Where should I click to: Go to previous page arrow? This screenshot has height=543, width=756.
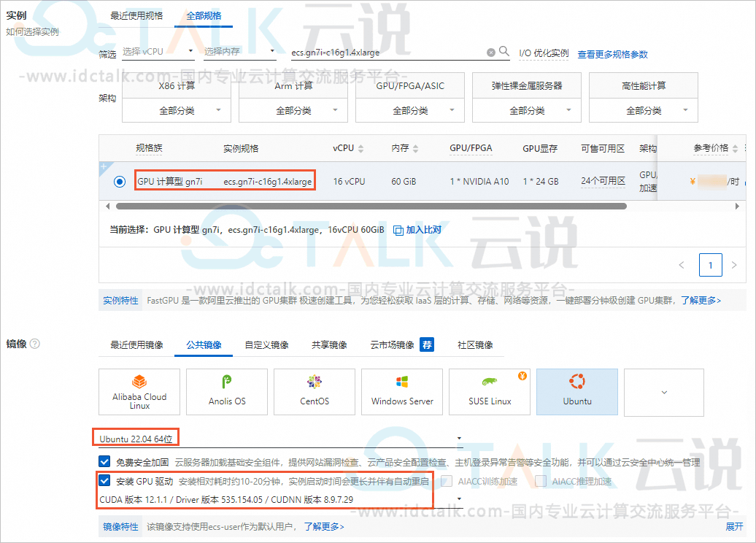tap(682, 265)
